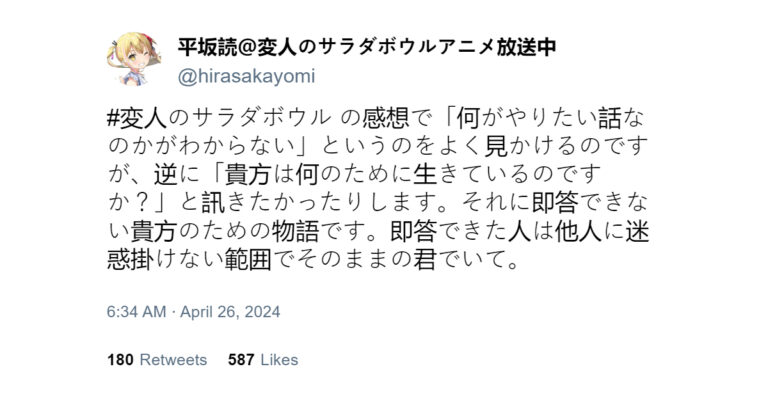This screenshot has width=768, height=401.
Task: Click the April 26, 2024 date
Action: click(x=230, y=312)
